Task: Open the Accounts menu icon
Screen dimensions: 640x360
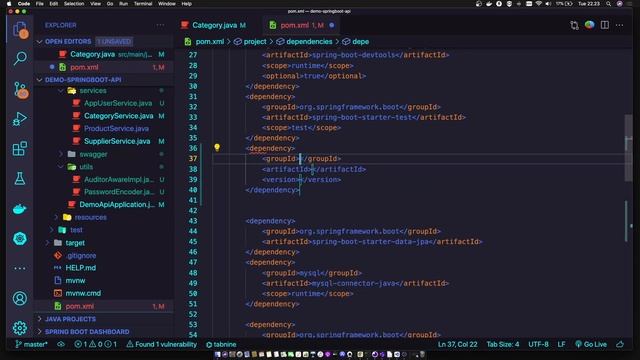Action: pyautogui.click(x=20, y=298)
